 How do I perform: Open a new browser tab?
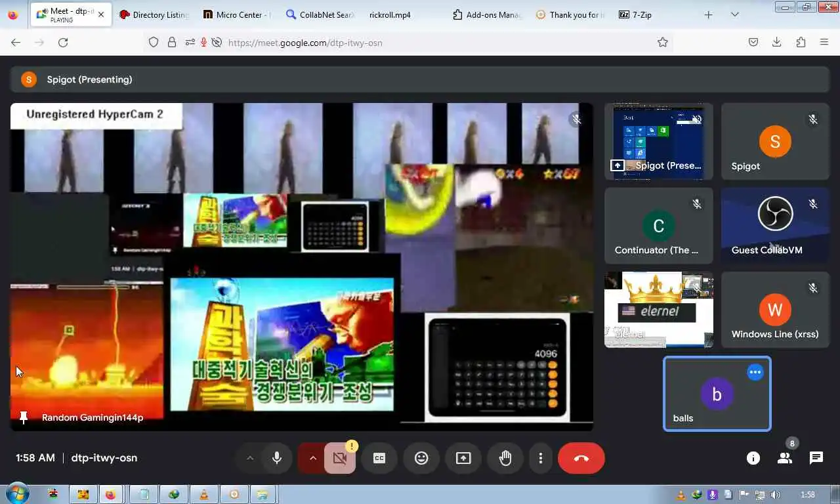708,14
